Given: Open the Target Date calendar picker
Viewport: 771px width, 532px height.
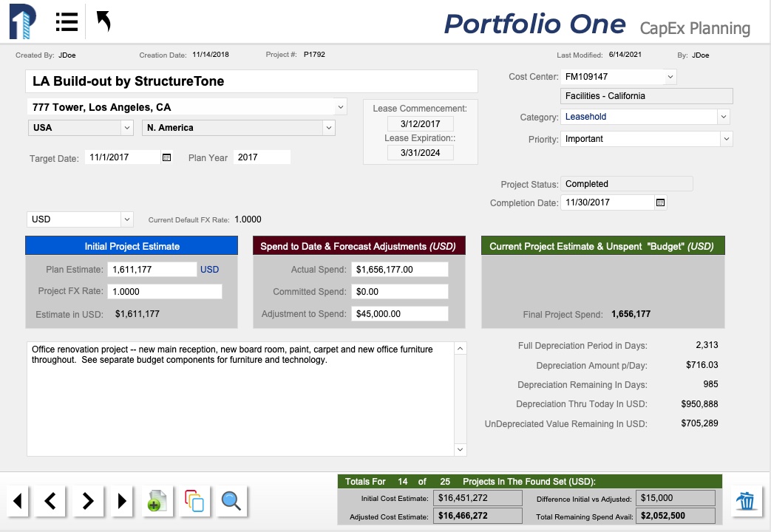Looking at the screenshot, I should point(166,157).
